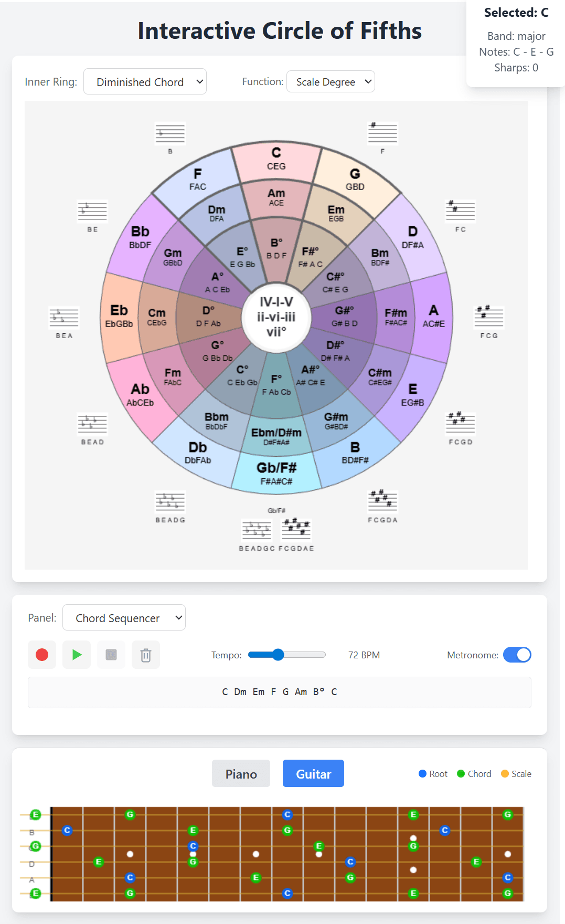
Task: Select the three-sharp key signature F C G
Action: coord(488,318)
